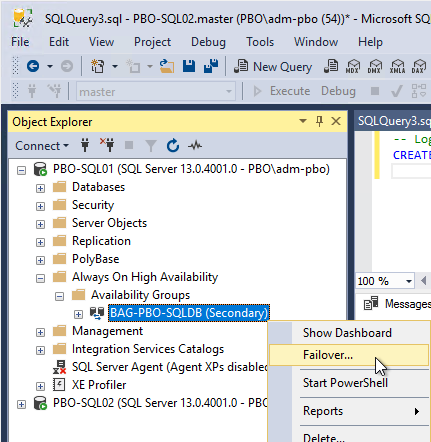431x442 pixels.
Task: Open an XMLA query editor
Action: tap(397, 66)
